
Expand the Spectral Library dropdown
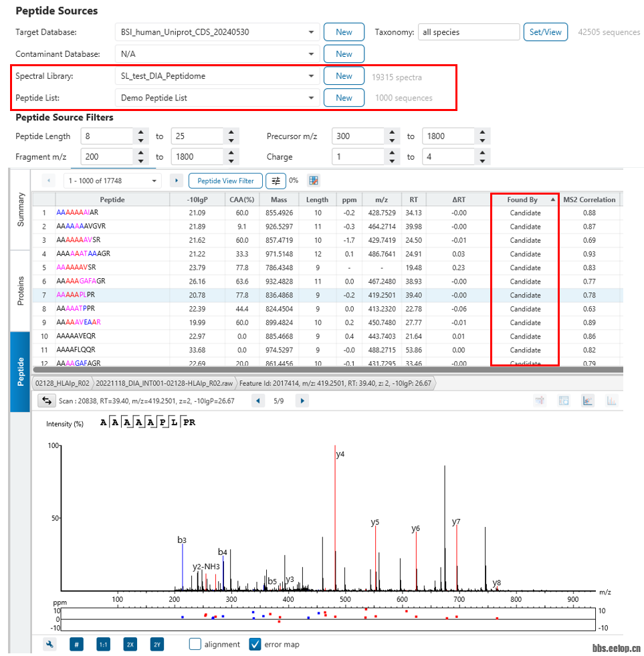click(x=311, y=76)
